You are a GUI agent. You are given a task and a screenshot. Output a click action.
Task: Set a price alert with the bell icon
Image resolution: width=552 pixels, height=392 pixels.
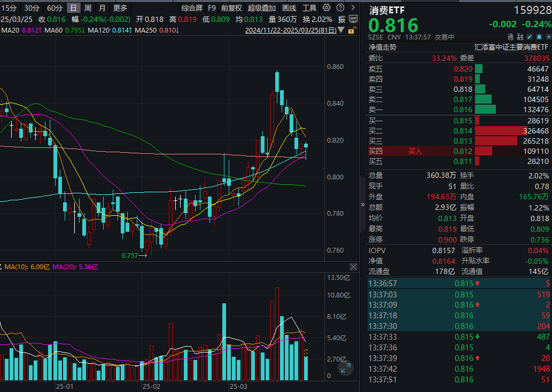click(539, 36)
